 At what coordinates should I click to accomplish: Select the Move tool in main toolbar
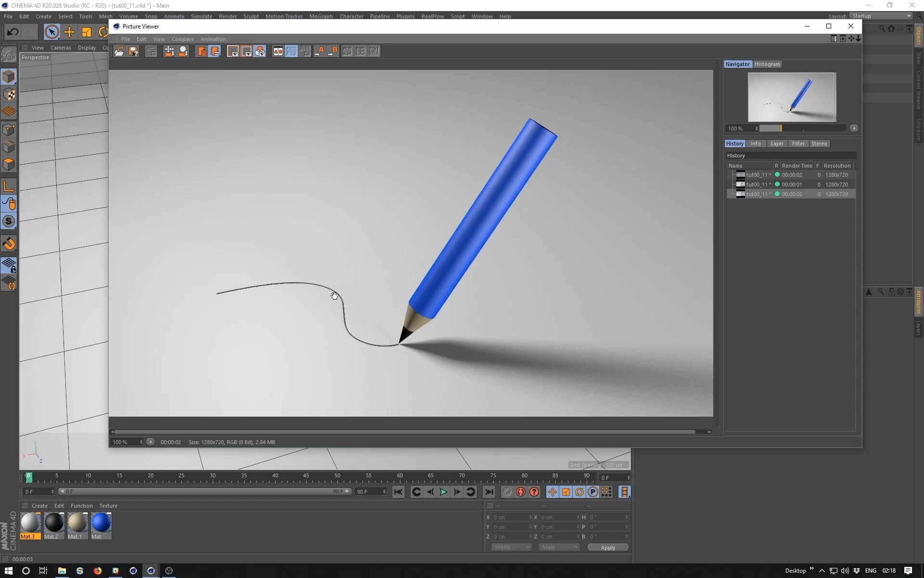pos(69,32)
